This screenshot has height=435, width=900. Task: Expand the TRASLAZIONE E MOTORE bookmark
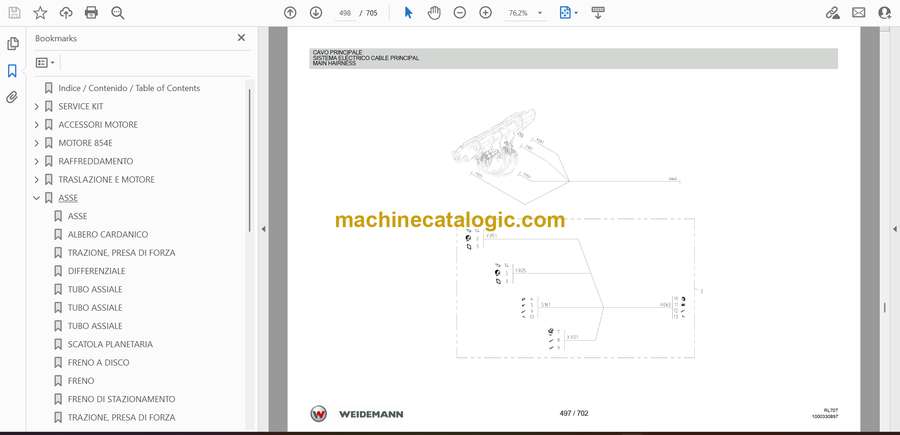tap(37, 180)
